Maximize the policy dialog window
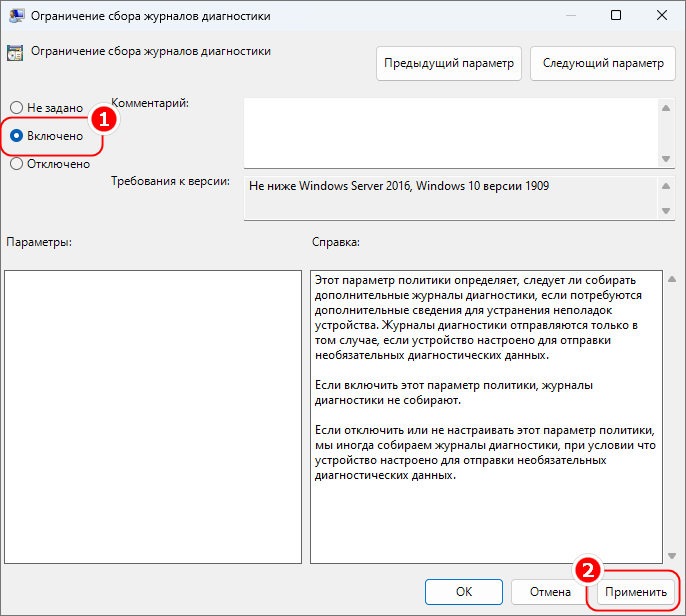The width and height of the screenshot is (686, 616). point(616,15)
